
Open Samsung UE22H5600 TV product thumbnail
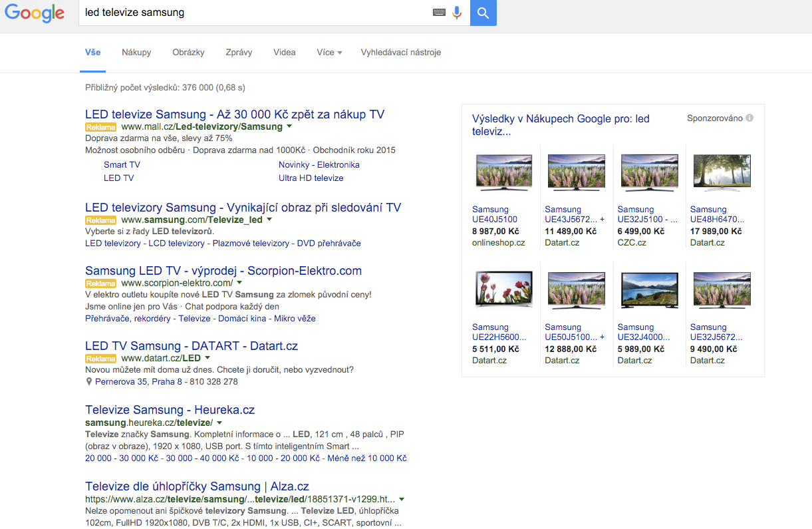[503, 290]
